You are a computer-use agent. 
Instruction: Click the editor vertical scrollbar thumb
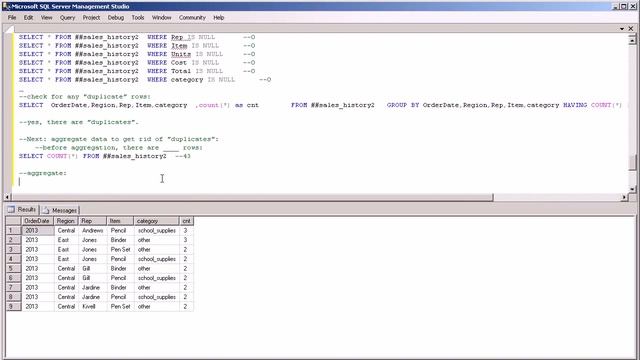point(632,162)
